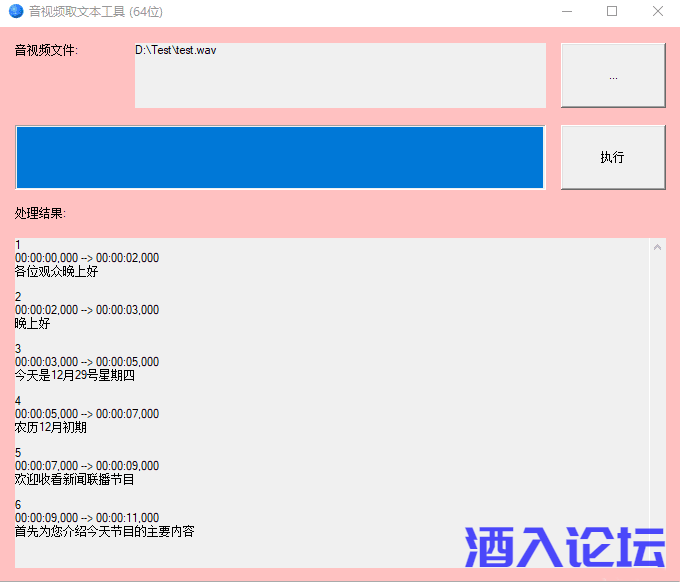Viewport: 680px width, 582px height.
Task: Click the text 今天是12月29号星期四
Action: (x=74, y=375)
